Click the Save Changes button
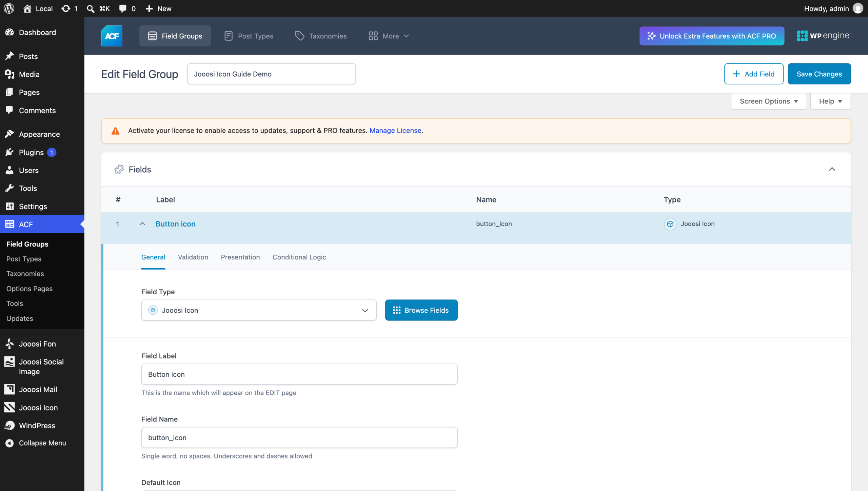Image resolution: width=868 pixels, height=491 pixels. pyautogui.click(x=819, y=74)
